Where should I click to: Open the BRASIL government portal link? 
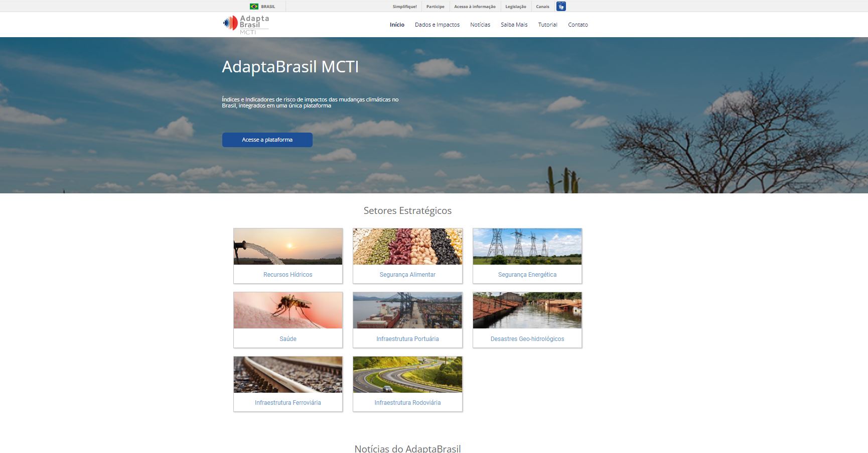point(268,7)
